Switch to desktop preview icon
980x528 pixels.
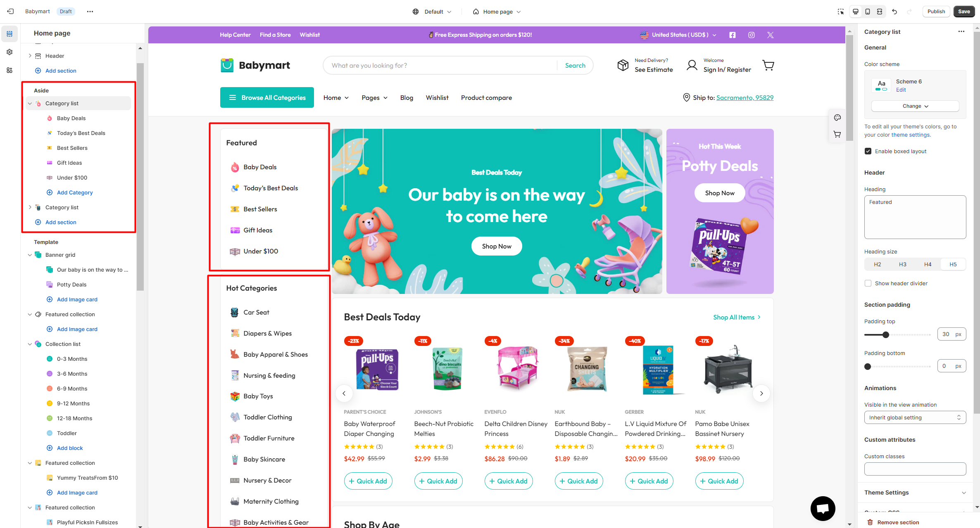click(x=856, y=12)
